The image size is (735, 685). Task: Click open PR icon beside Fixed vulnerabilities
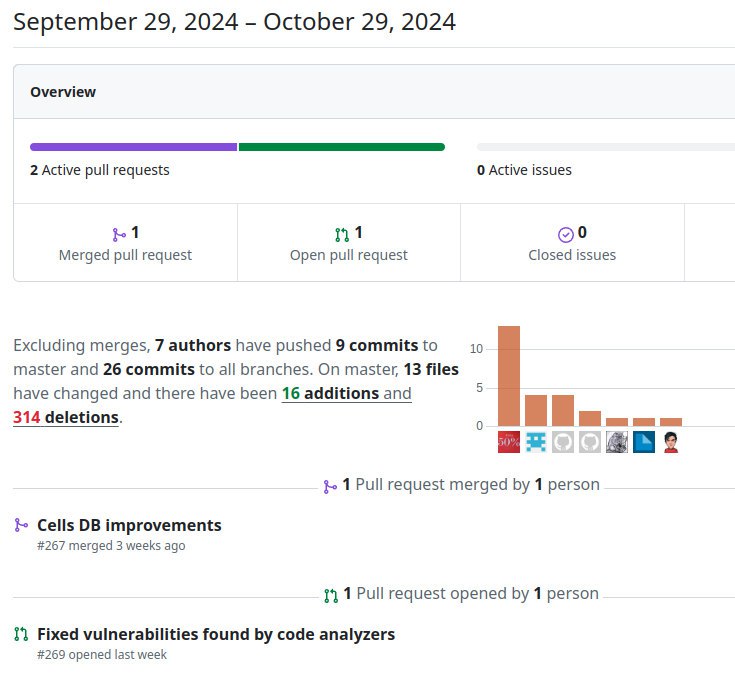21,634
